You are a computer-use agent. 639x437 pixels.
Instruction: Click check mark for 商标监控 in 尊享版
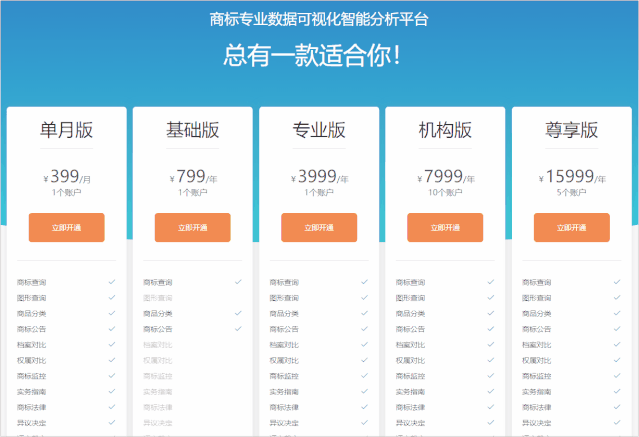click(617, 375)
